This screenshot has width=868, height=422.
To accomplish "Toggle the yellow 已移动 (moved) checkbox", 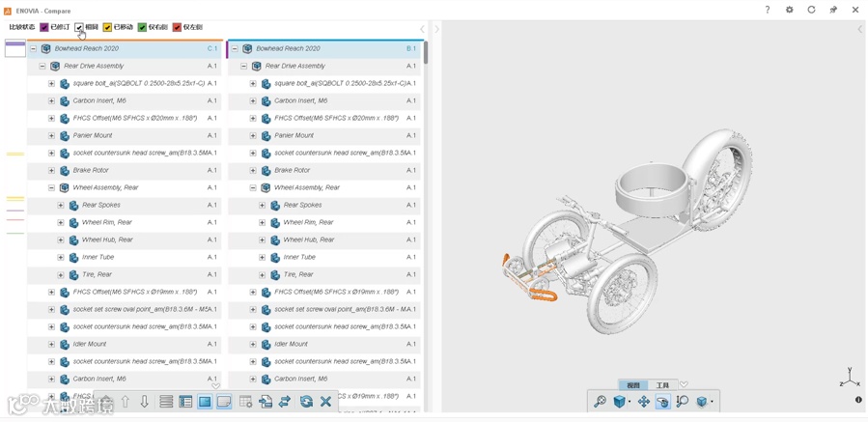I will (107, 27).
